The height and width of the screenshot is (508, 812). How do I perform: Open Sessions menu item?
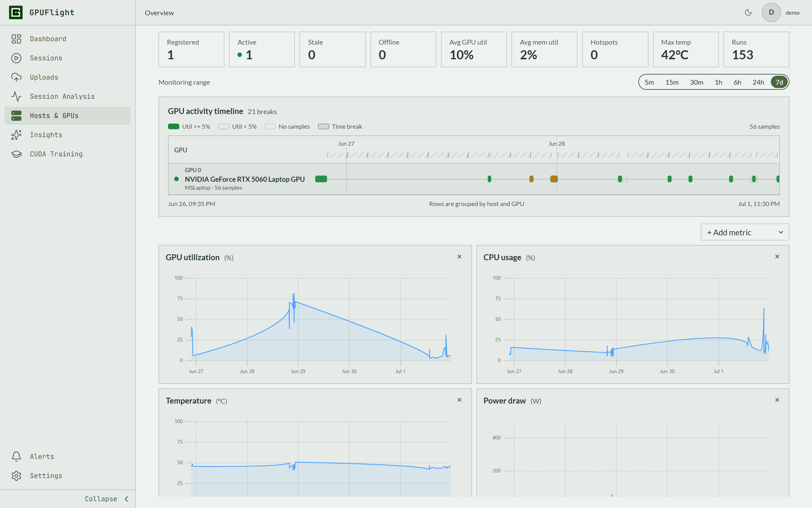click(67, 58)
